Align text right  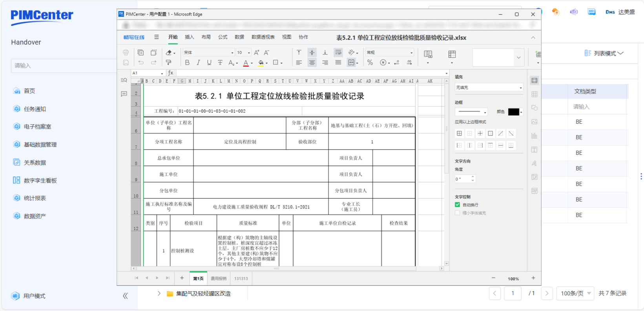click(x=325, y=62)
